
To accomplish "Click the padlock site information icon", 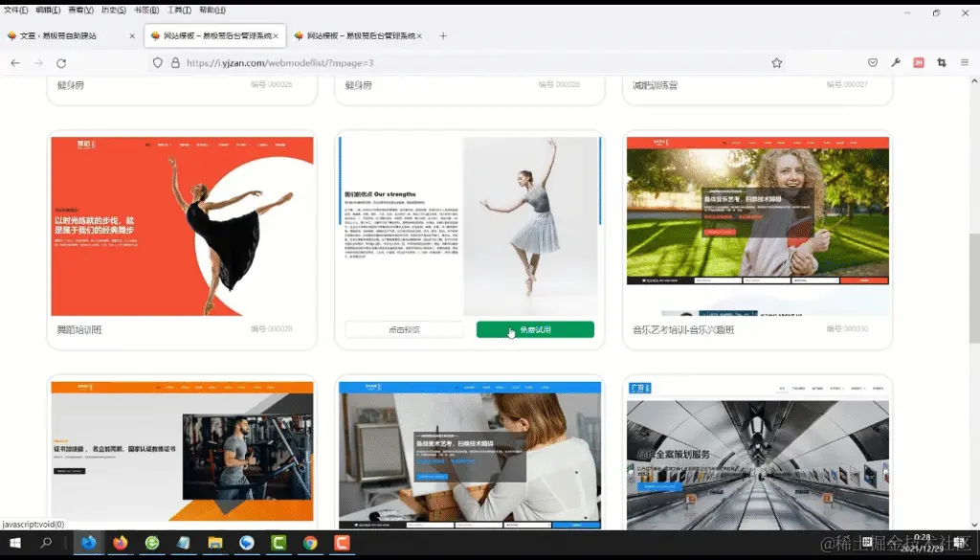I will pos(176,63).
